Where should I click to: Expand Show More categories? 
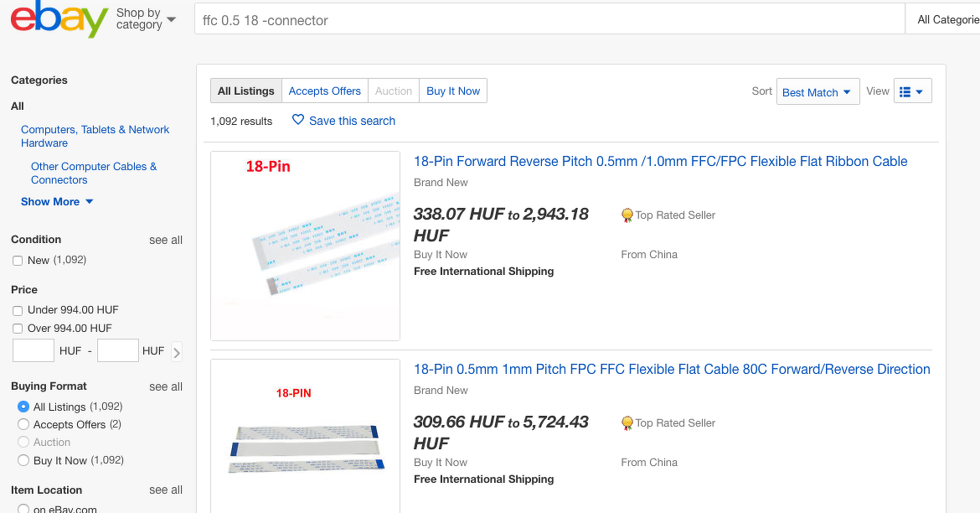click(57, 202)
